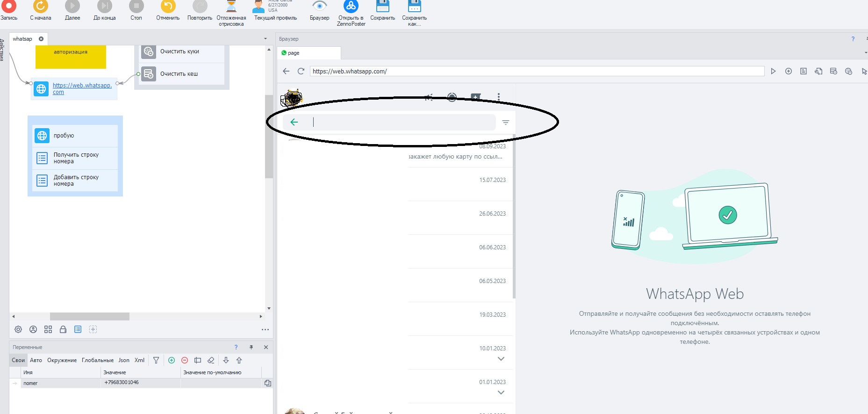The height and width of the screenshot is (414, 868).
Task: Close the Переменные panel
Action: 266,347
